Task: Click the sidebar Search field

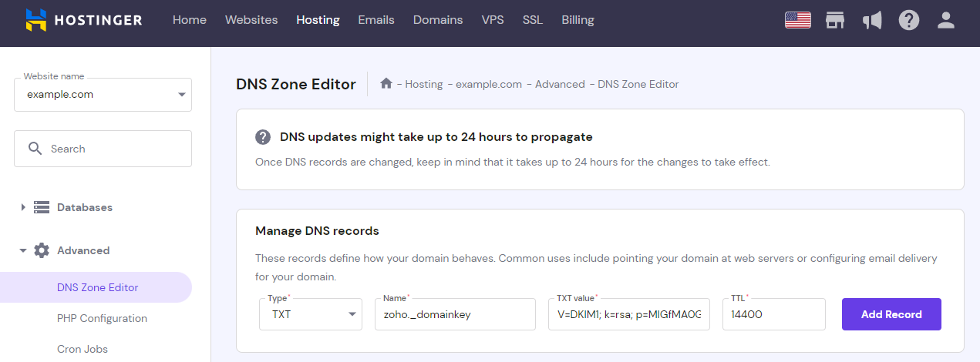Action: pyautogui.click(x=103, y=149)
